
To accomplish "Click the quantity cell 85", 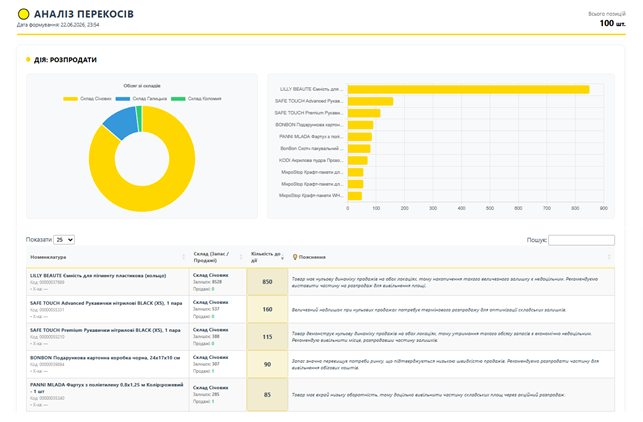I will [x=267, y=395].
